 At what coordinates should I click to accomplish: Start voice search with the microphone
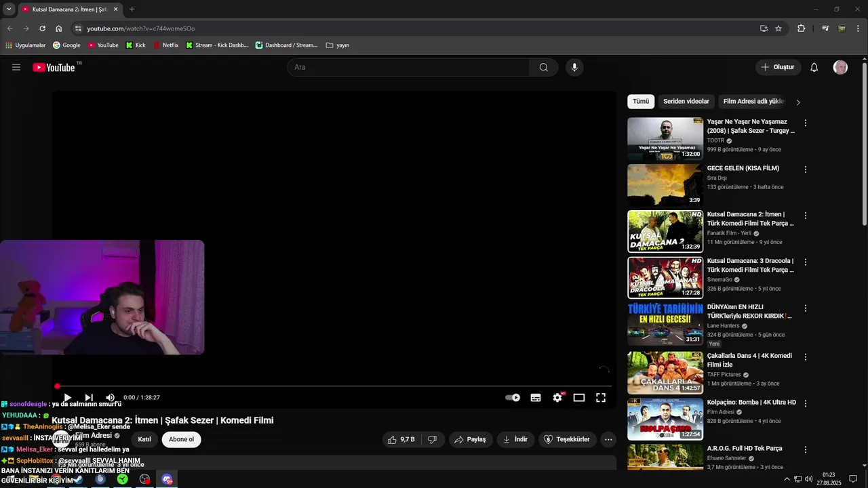coord(574,67)
